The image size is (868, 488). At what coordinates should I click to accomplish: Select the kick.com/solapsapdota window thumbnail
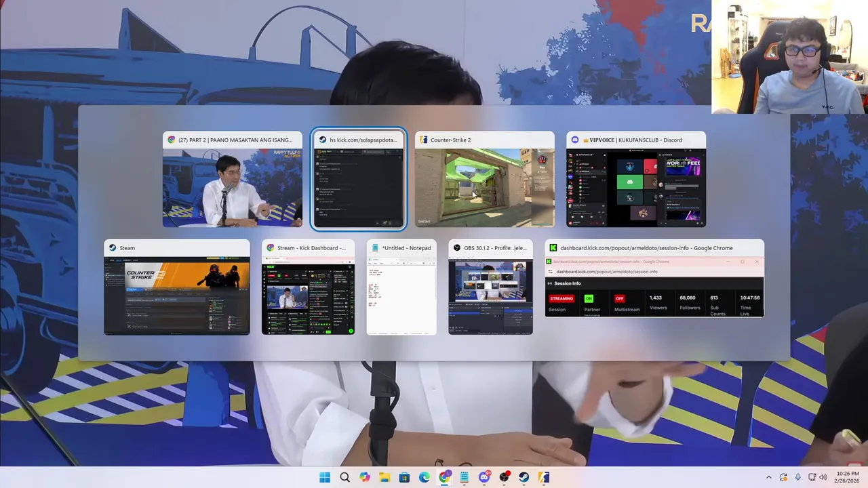pyautogui.click(x=359, y=180)
